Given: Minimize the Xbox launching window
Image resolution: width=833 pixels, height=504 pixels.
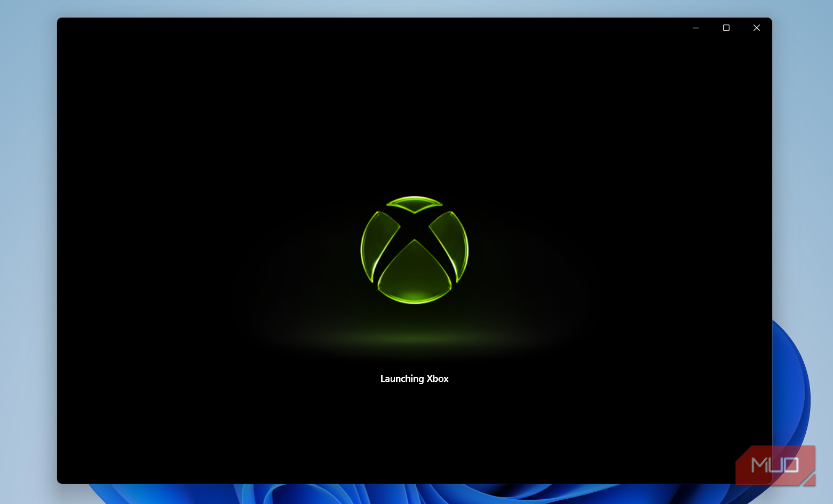Looking at the screenshot, I should click(696, 28).
